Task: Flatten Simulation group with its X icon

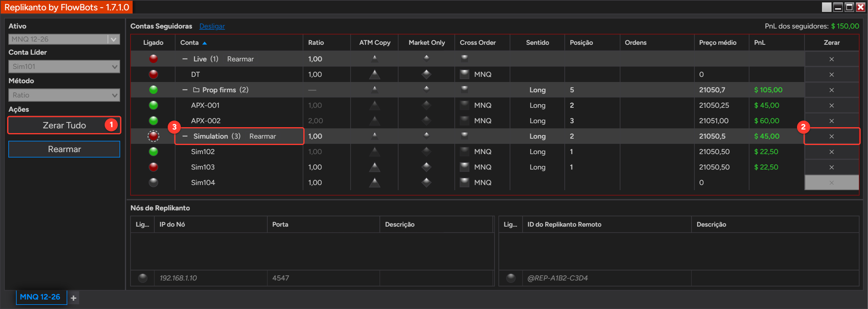Action: click(832, 136)
